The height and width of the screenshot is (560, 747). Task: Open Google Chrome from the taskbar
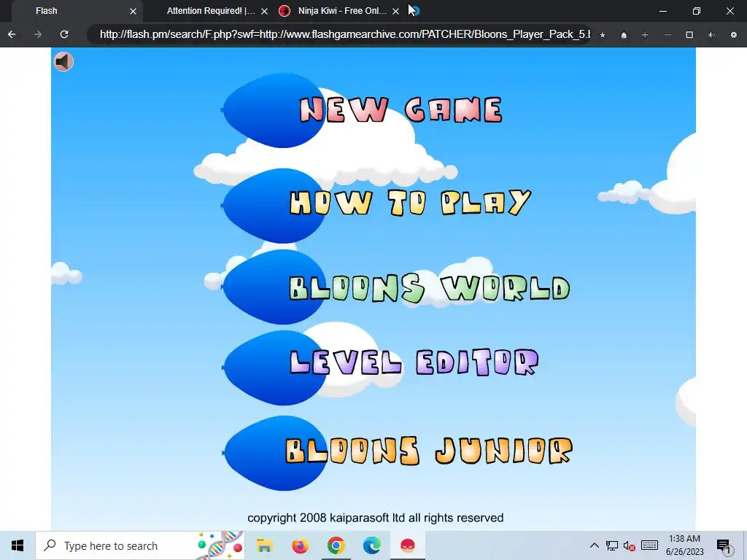[x=336, y=545]
